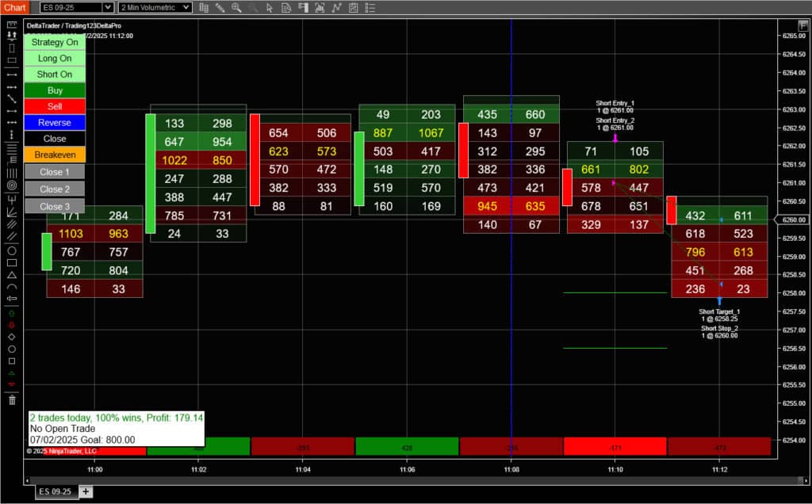The image size is (812, 504).
Task: Select the pointer cursor tool
Action: click(270, 7)
